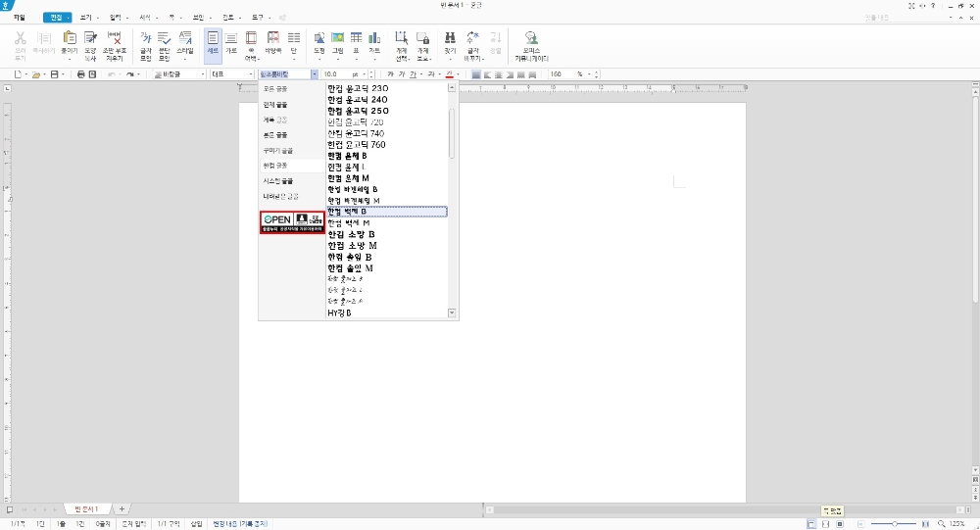This screenshot has height=530, width=980.
Task: Select the 시스템 글꼴 font category
Action: [277, 181]
